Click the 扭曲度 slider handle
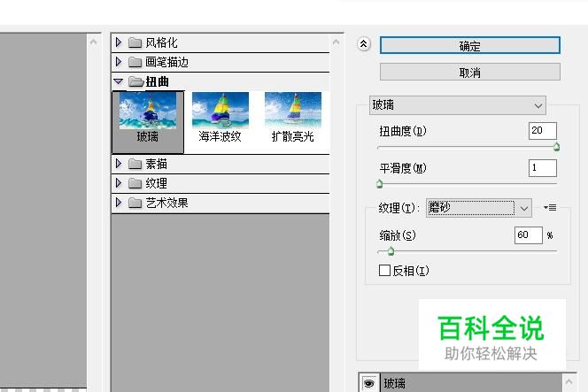Image resolution: width=588 pixels, height=392 pixels. coord(556,147)
